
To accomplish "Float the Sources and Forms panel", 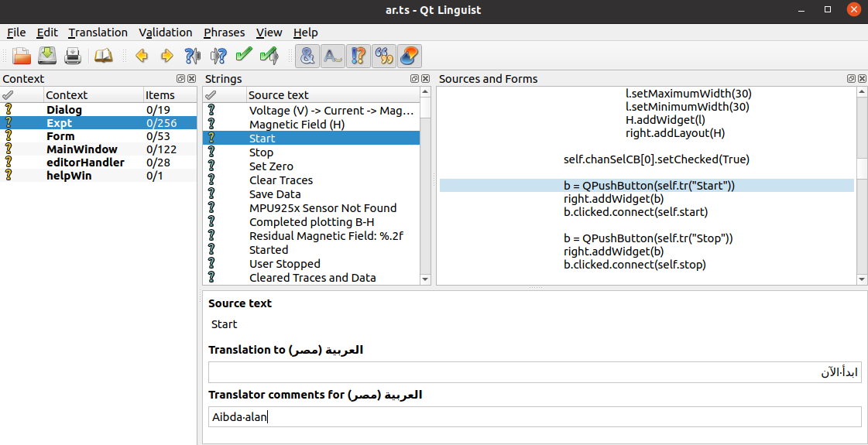I will (851, 79).
